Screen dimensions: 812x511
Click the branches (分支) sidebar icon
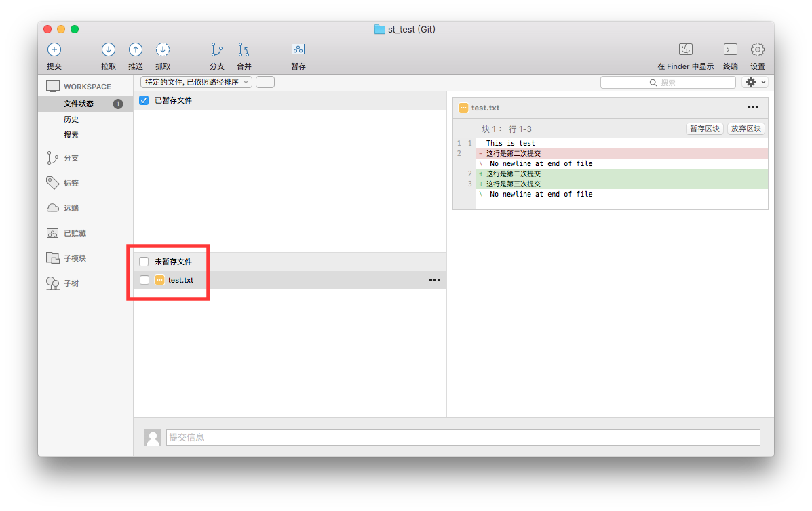pyautogui.click(x=52, y=158)
